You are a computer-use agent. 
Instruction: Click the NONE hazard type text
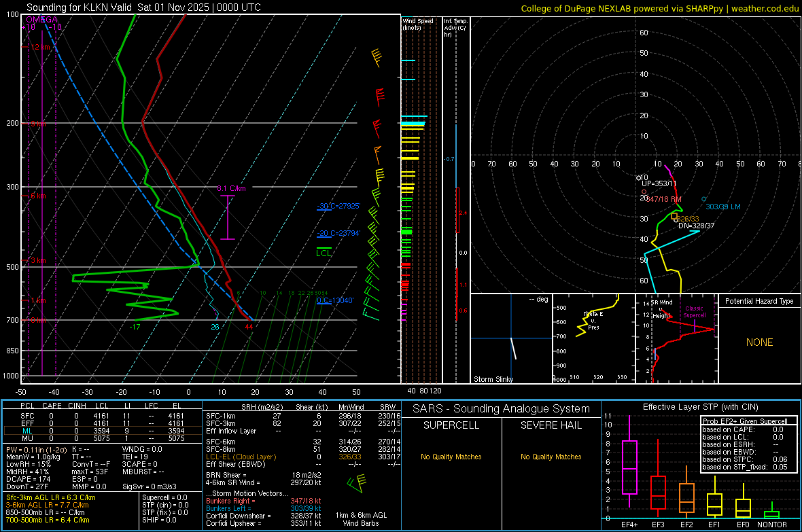[x=760, y=342]
